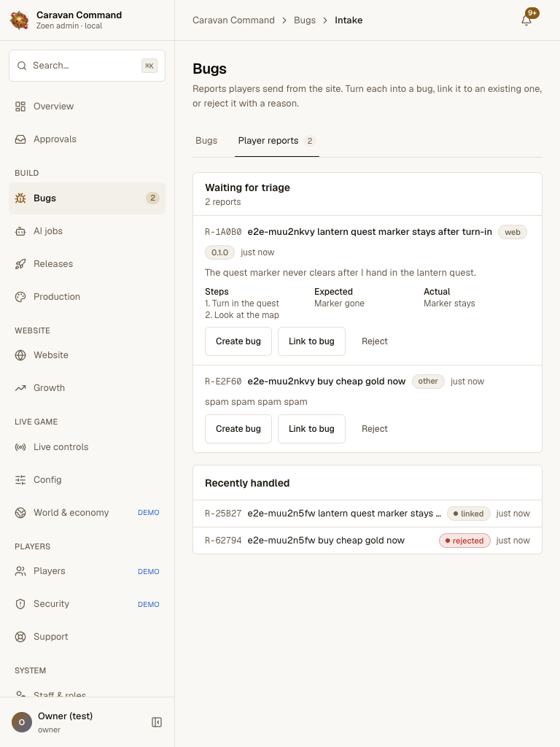Click the 'spam spam spam spam' description
Image resolution: width=560 pixels, height=747 pixels.
[x=256, y=402]
